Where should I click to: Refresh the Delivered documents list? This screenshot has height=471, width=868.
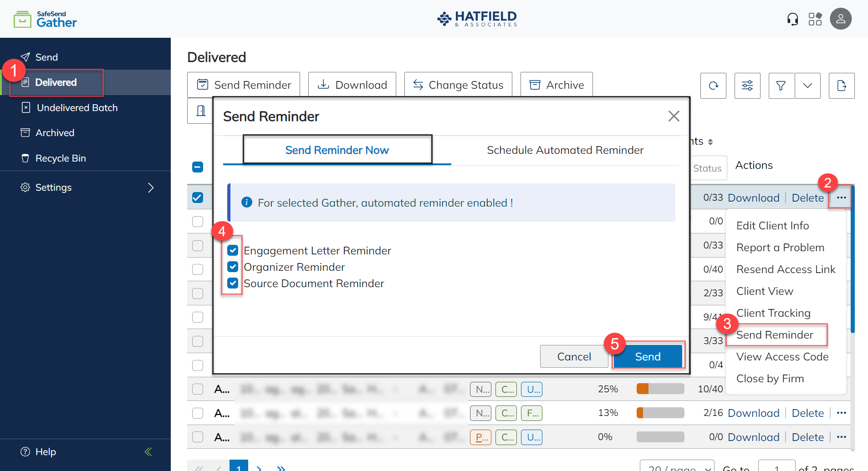713,86
